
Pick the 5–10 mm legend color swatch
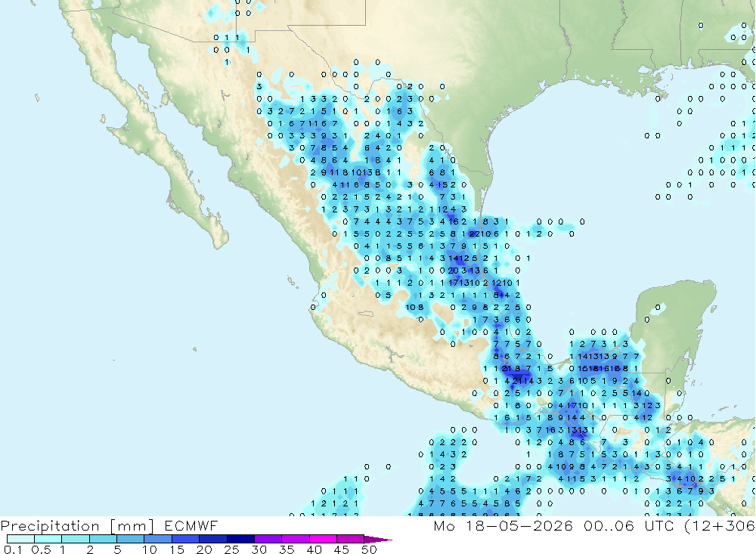point(131,539)
